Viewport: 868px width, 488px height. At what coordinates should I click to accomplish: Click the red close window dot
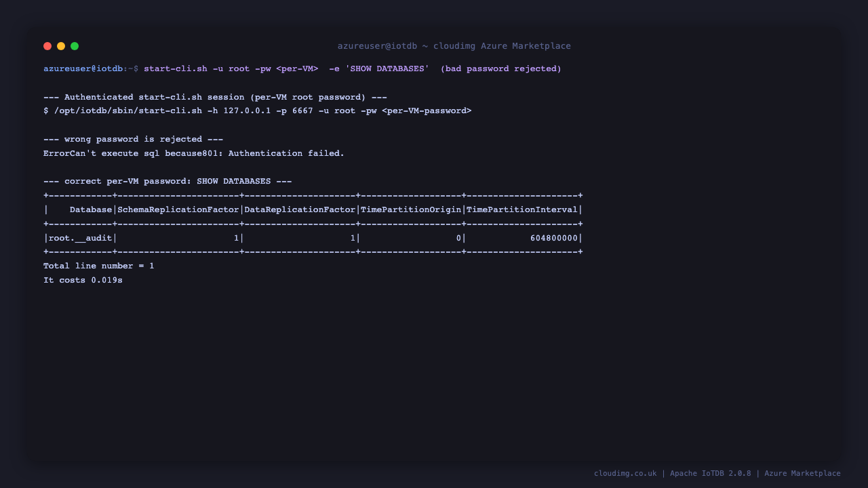47,46
